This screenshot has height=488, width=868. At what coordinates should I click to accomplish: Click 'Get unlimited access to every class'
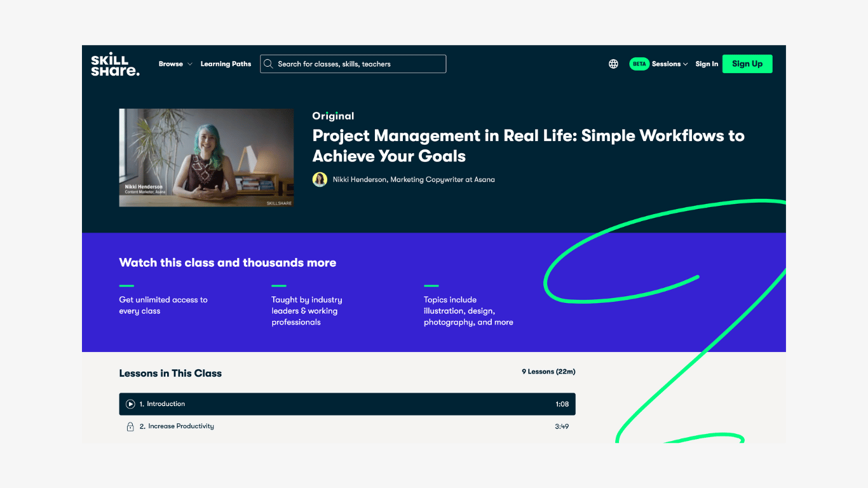pyautogui.click(x=163, y=305)
